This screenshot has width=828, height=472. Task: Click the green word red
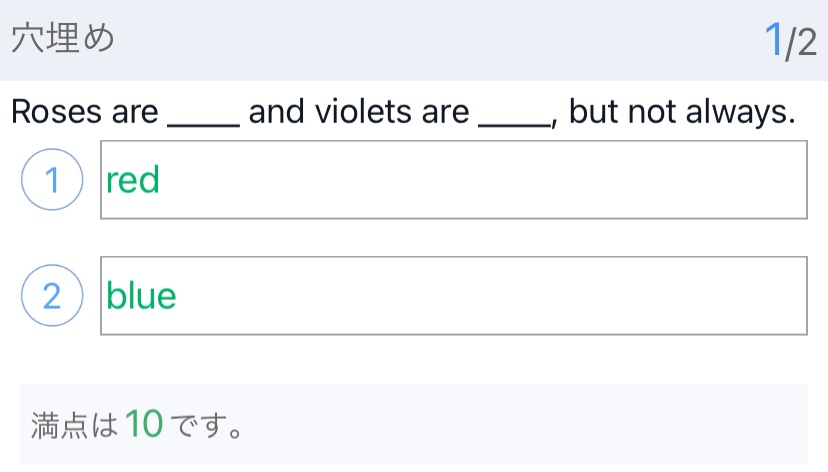pos(133,181)
